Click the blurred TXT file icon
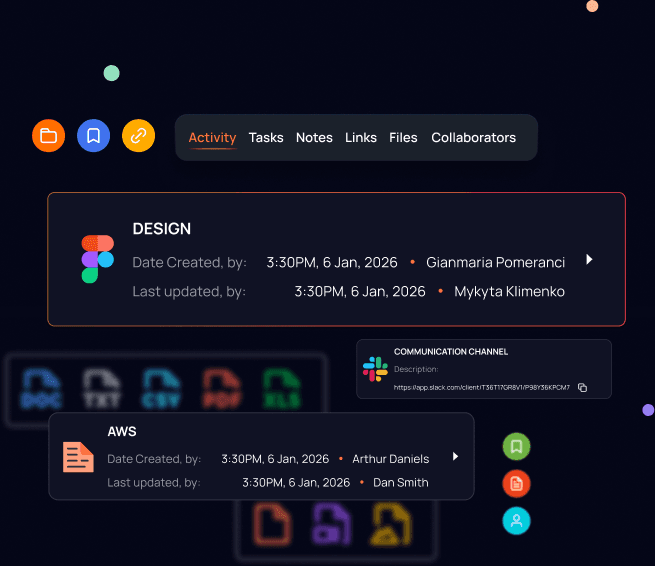The width and height of the screenshot is (655, 566). (102, 388)
